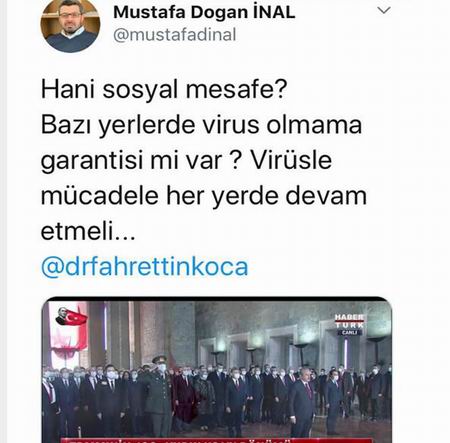
Task: Click the Habertürk logo in the image
Action: [x=349, y=321]
